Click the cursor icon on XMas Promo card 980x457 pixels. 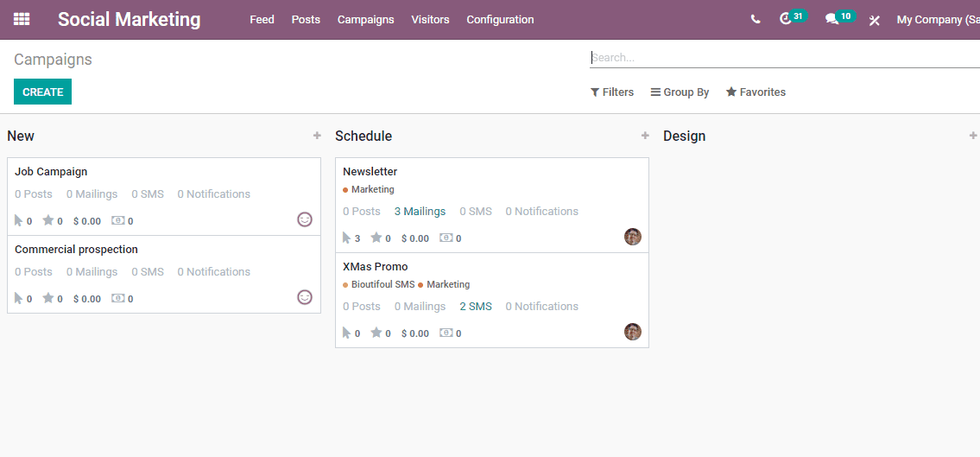[x=347, y=333]
